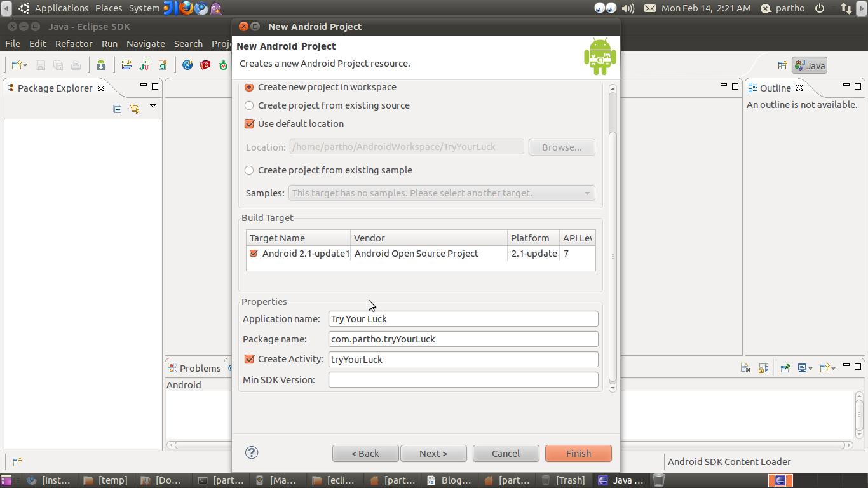
Task: Open the Search menu
Action: [188, 44]
